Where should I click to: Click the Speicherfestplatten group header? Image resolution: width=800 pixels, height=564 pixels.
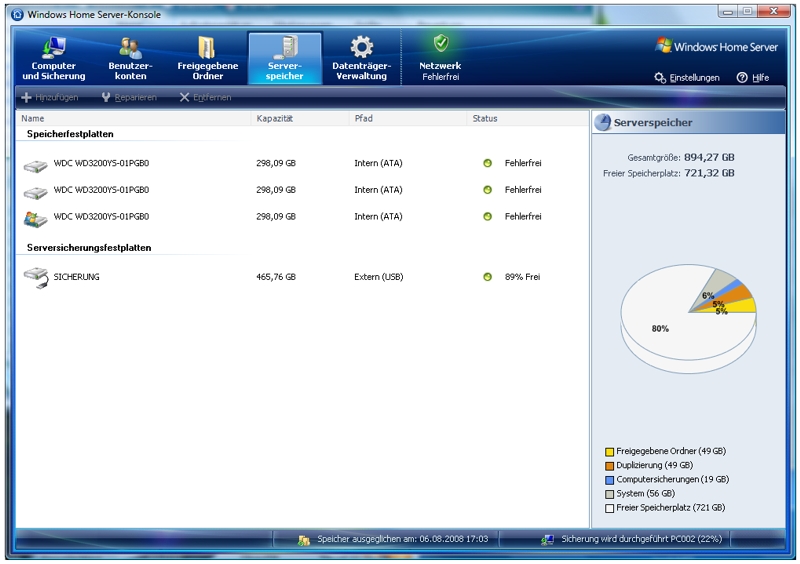(70, 134)
